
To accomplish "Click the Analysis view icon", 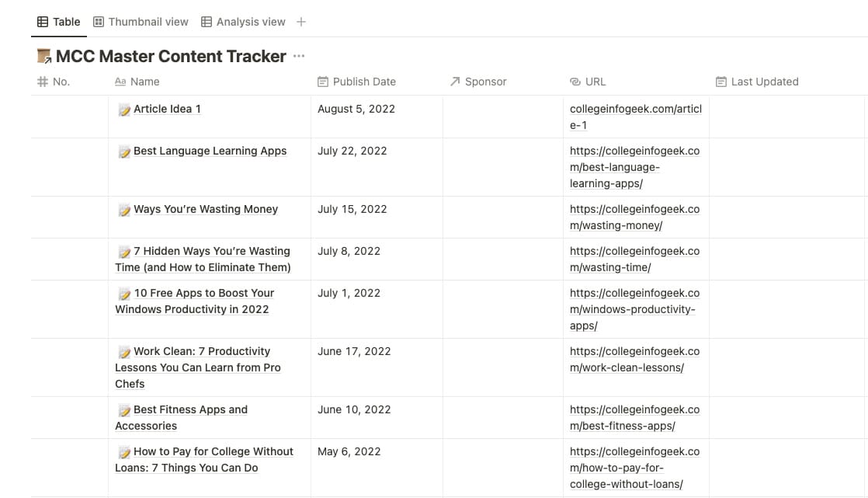I will point(207,21).
